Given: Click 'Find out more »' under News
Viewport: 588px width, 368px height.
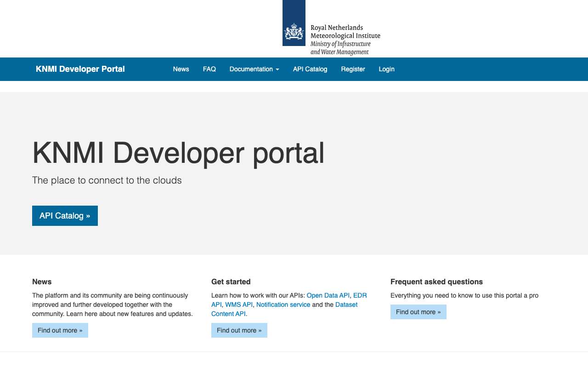Looking at the screenshot, I should point(60,330).
